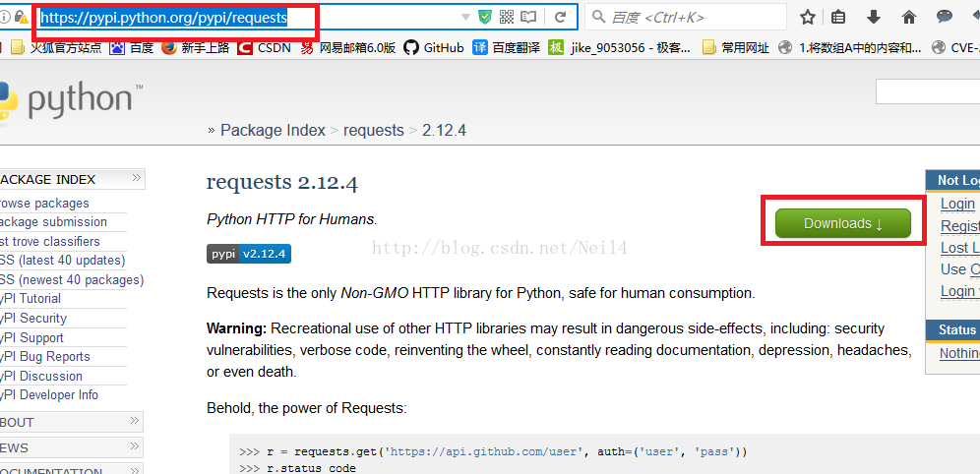Open CSDN bookmark
The image size is (980, 474).
point(274,47)
